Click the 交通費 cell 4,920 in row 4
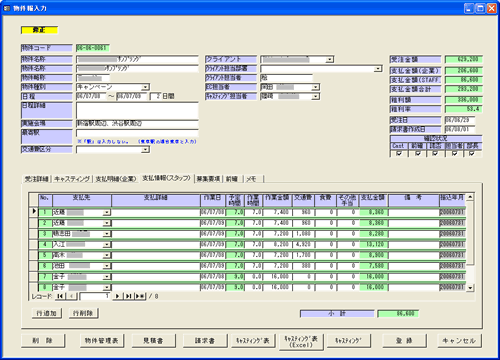This screenshot has height=360, width=500. 303,244
